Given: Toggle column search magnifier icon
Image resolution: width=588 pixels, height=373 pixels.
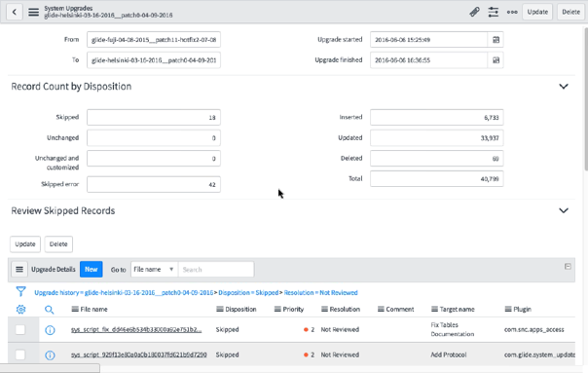Looking at the screenshot, I should click(49, 310).
